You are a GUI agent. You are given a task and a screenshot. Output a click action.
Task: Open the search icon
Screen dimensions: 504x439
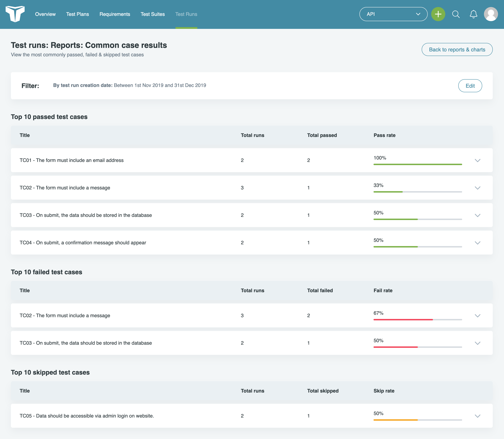coord(456,14)
